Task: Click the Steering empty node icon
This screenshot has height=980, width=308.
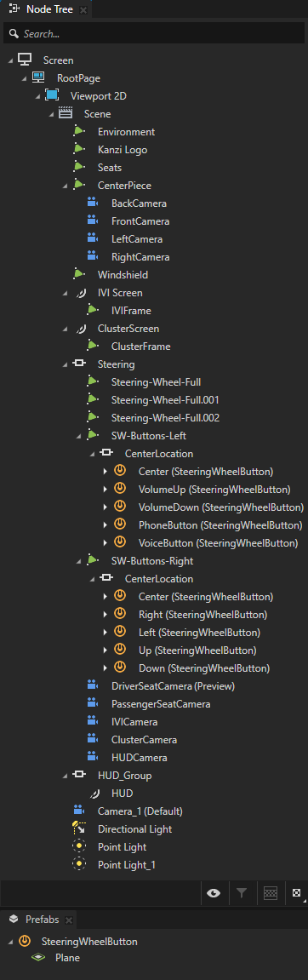Action: 79,364
